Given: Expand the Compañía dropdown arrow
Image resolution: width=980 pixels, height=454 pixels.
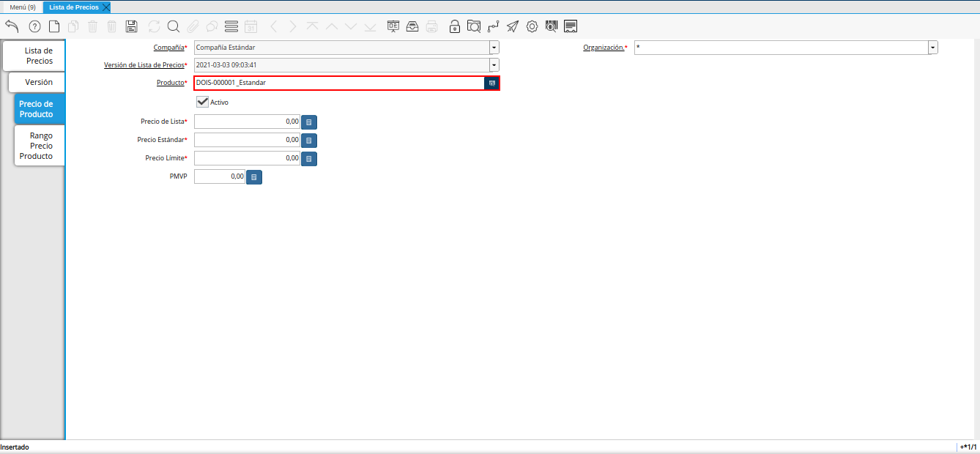Looking at the screenshot, I should pyautogui.click(x=494, y=48).
